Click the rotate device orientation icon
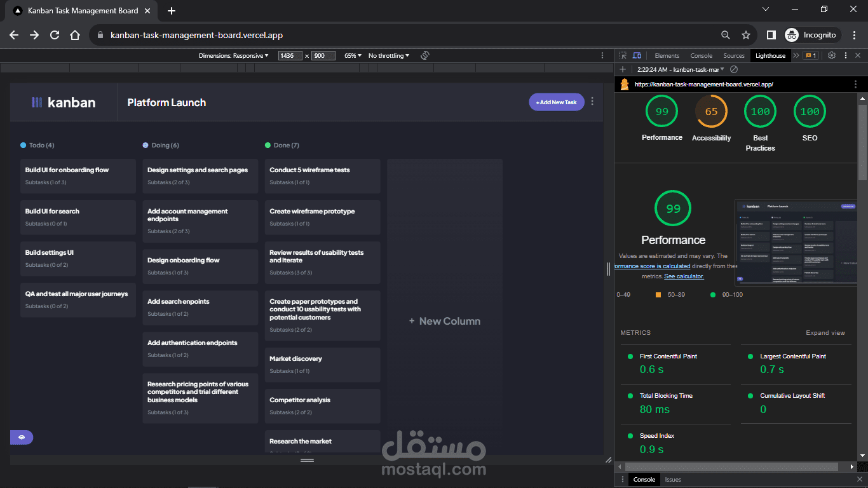Screen dimensions: 868x488 click(x=425, y=56)
